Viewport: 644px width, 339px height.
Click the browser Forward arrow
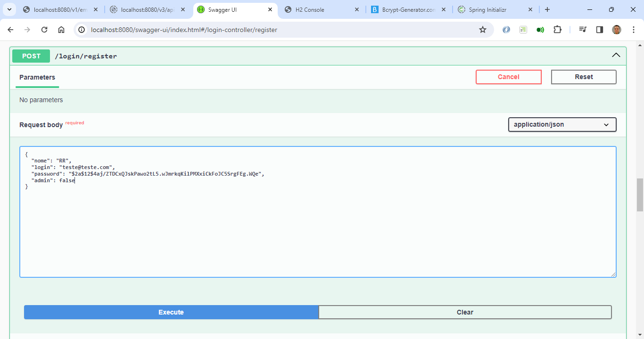[x=27, y=30]
